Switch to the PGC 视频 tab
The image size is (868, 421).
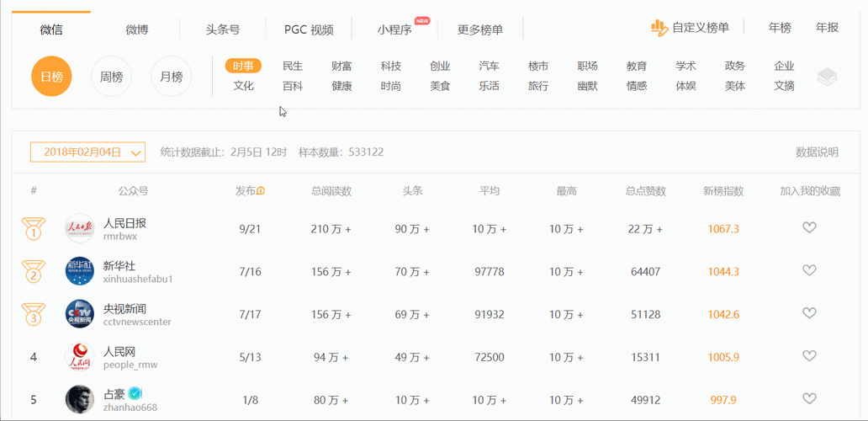point(309,29)
